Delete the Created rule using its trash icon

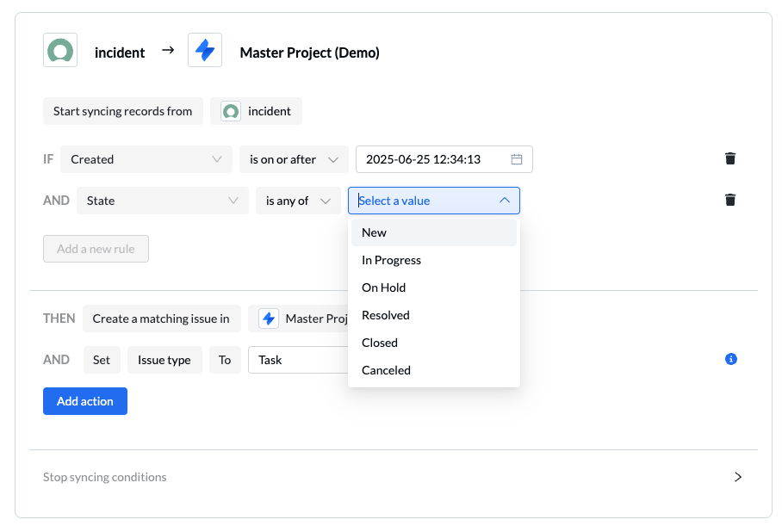[730, 158]
